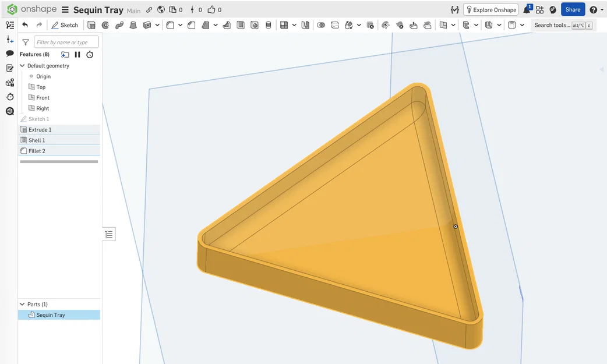Expand the Fillet tool dropdown arrow
The width and height of the screenshot is (607, 364).
(180, 25)
